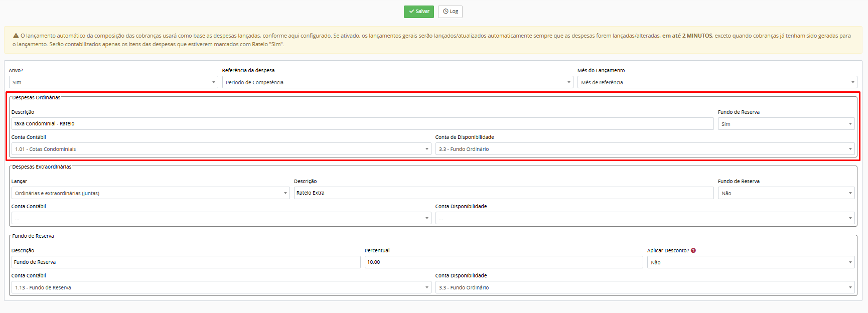Screen dimensions: 868x313
Task: Open the Ativo? dropdown
Action: pos(113,82)
